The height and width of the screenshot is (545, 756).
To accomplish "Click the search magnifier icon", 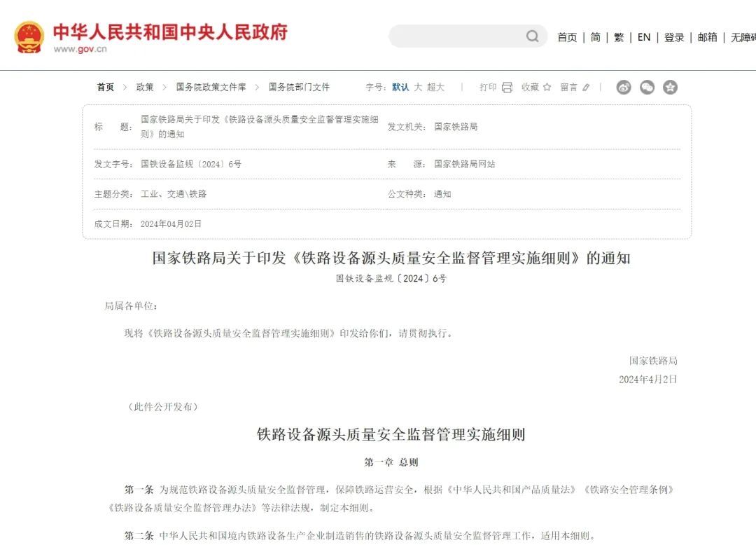I will click(x=532, y=36).
